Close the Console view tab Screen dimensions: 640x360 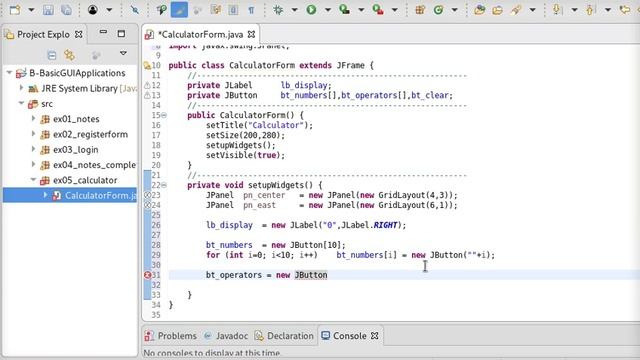point(375,336)
